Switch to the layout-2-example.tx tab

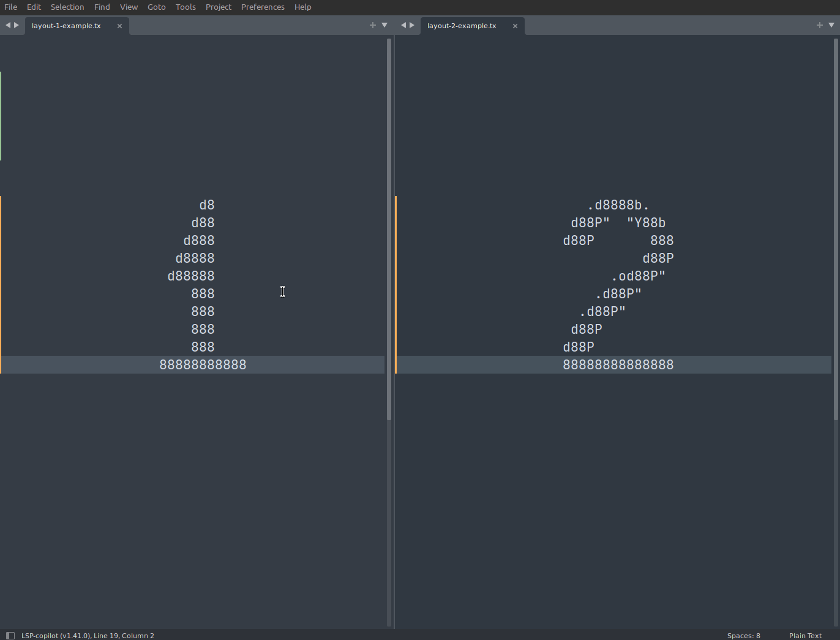pyautogui.click(x=461, y=25)
